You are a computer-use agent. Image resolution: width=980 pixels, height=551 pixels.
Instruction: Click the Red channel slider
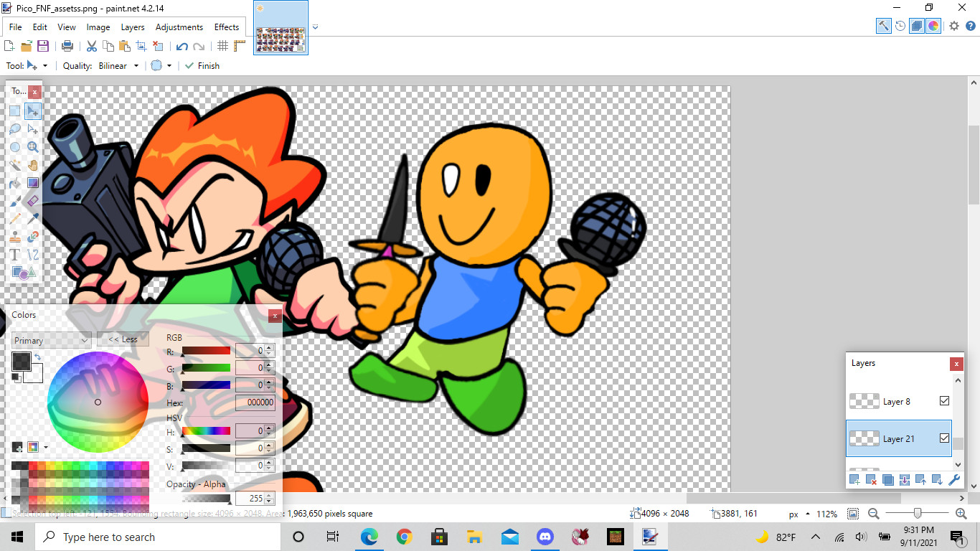[x=206, y=351]
